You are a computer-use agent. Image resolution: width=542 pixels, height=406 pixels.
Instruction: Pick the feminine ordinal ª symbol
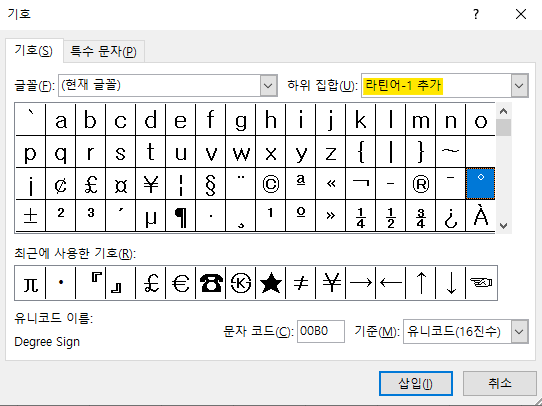point(300,183)
